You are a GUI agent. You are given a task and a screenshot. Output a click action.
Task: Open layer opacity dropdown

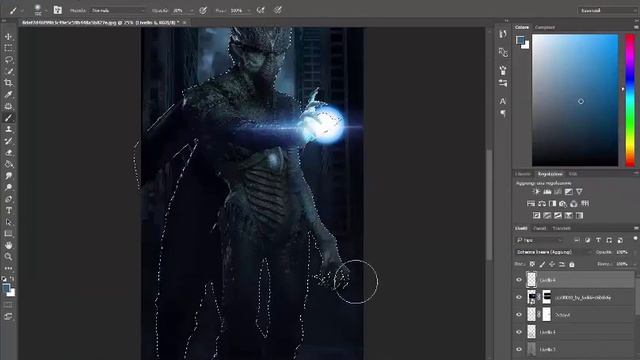(x=634, y=252)
